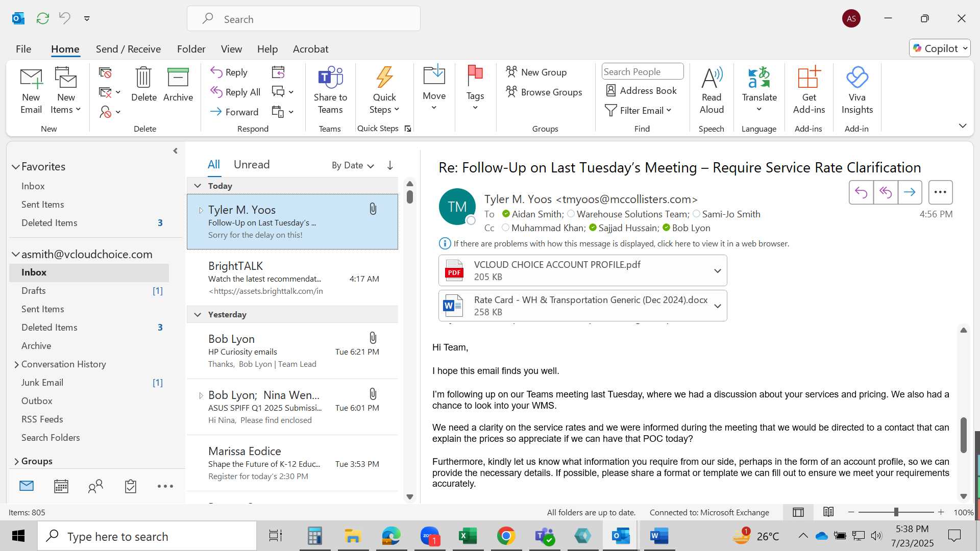980x551 pixels.
Task: Open the Junk Email folder
Action: [89, 383]
